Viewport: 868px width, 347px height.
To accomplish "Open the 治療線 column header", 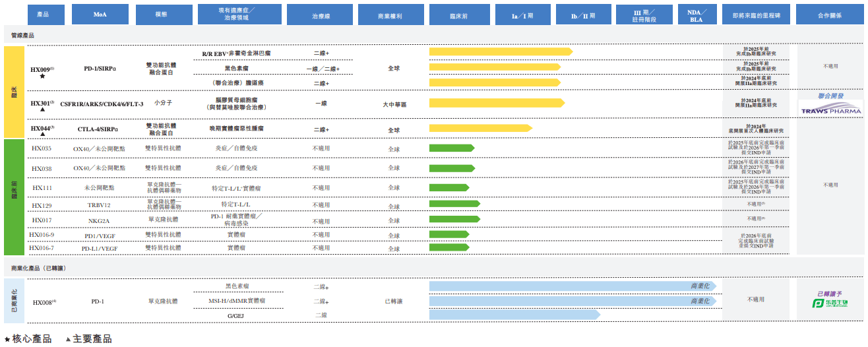I will click(x=320, y=14).
